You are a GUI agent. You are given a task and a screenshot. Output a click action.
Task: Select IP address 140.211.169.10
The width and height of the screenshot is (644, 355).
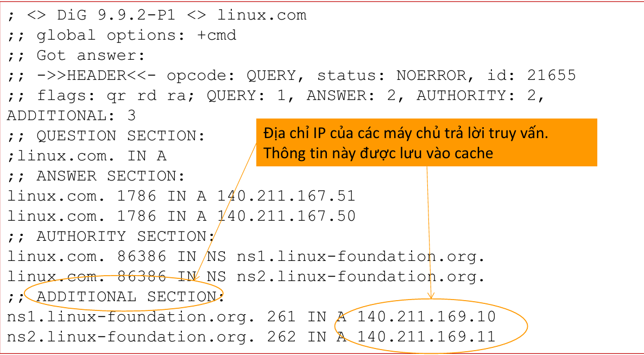pyautogui.click(x=426, y=317)
